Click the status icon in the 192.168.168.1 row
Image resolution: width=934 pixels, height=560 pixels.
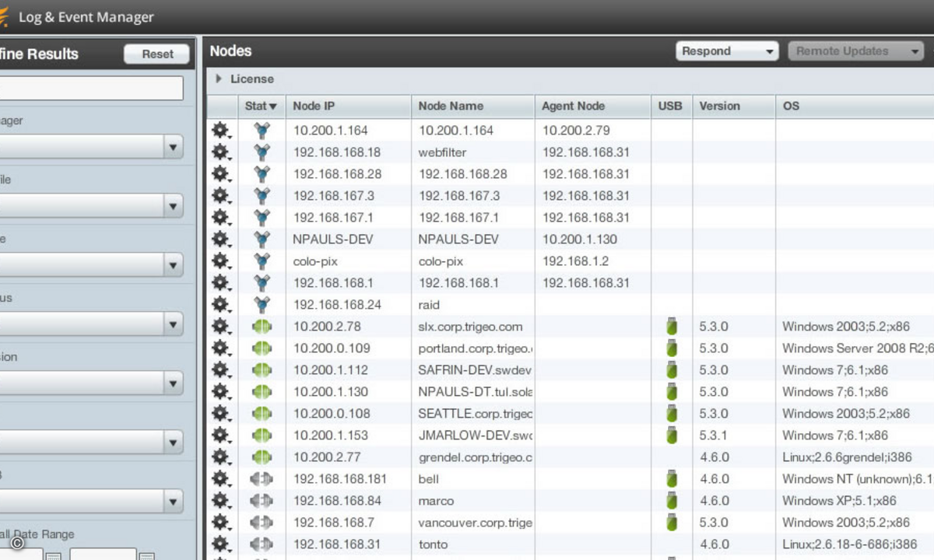tap(262, 283)
